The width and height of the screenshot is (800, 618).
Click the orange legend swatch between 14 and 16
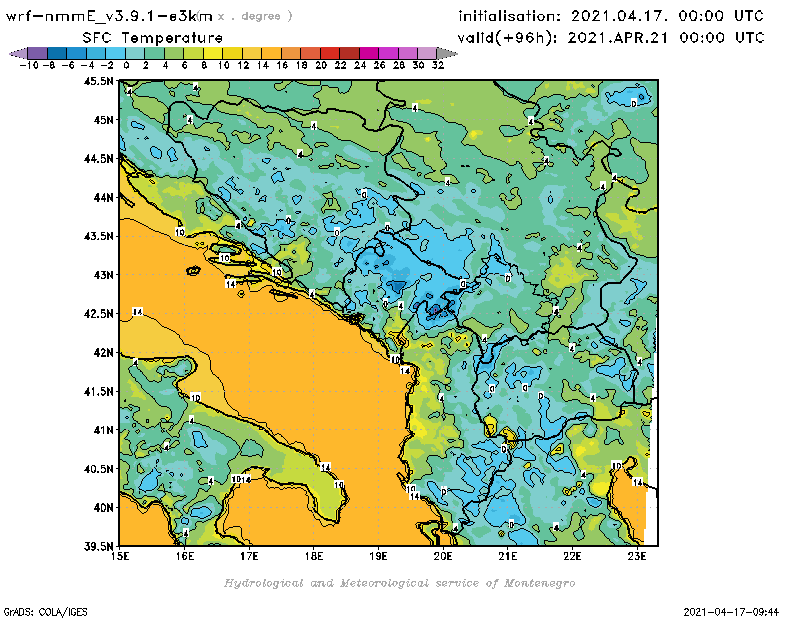tap(271, 53)
